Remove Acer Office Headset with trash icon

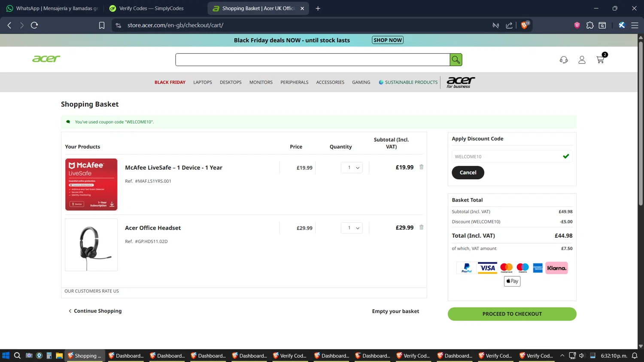421,227
